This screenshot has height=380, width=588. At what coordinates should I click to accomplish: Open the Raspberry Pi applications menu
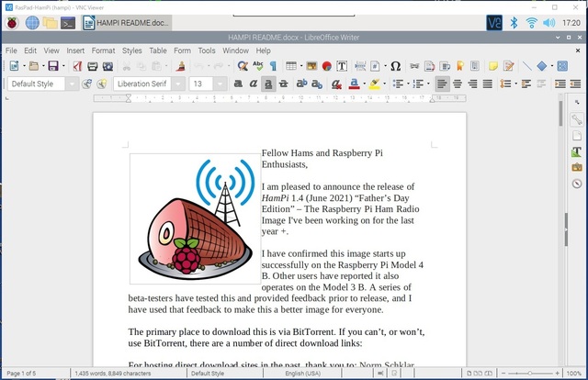(x=12, y=23)
